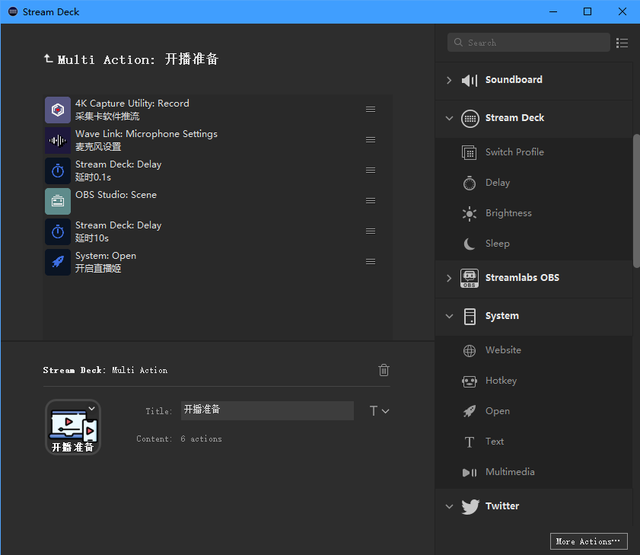This screenshot has height=555, width=640.
Task: Click the Title text field
Action: pyautogui.click(x=267, y=411)
